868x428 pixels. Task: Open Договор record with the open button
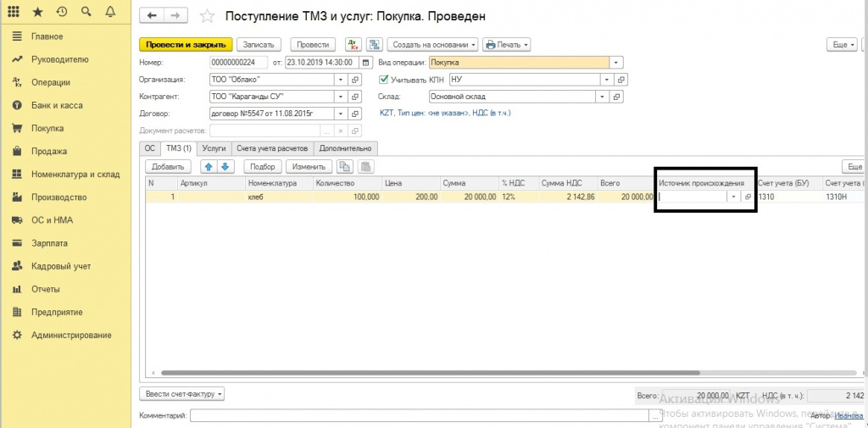click(x=355, y=114)
